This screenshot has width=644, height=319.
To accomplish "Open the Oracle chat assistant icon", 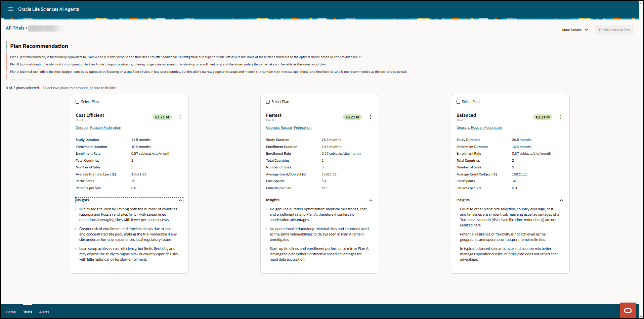I will pos(628,310).
